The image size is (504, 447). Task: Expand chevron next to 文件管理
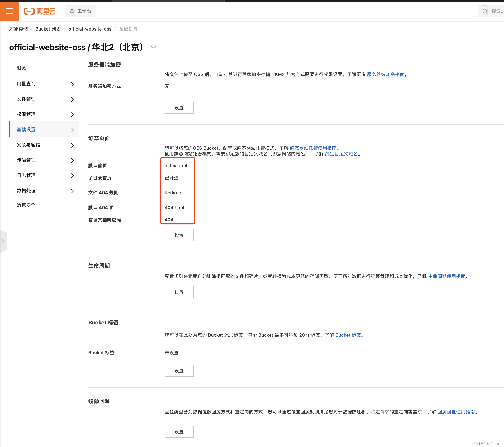(72, 99)
